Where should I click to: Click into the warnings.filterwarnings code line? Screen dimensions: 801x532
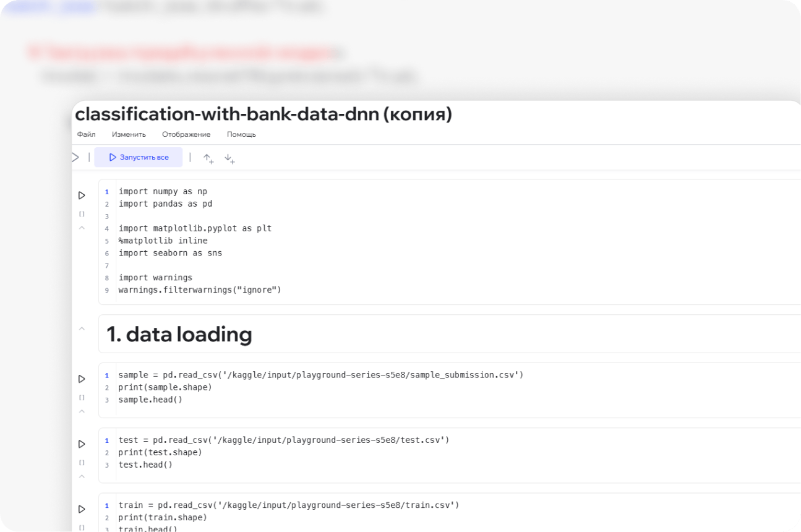click(199, 290)
